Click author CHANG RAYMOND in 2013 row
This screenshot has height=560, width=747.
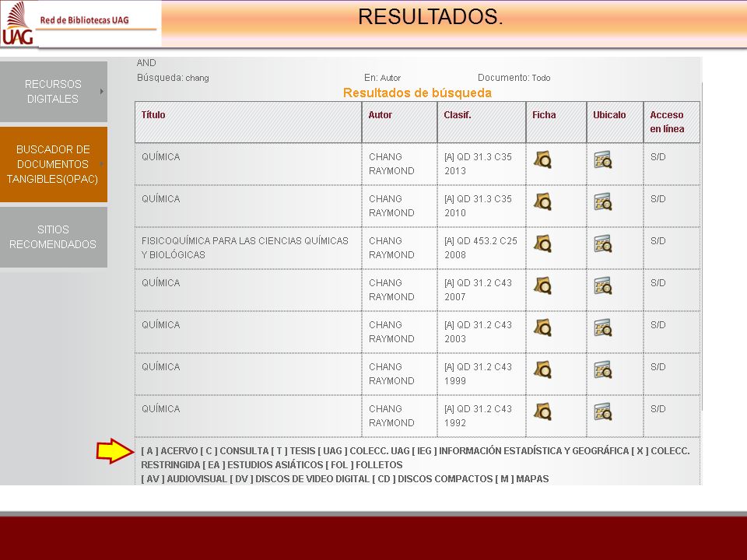(x=391, y=164)
